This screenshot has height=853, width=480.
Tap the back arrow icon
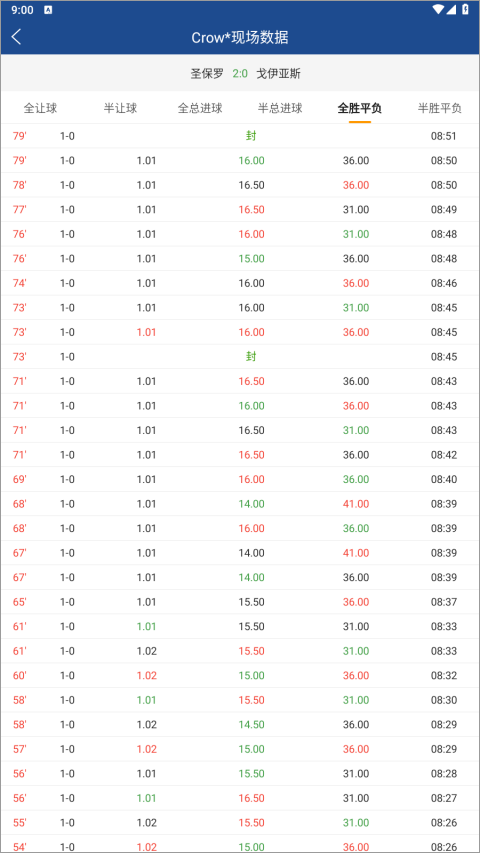tap(16, 37)
